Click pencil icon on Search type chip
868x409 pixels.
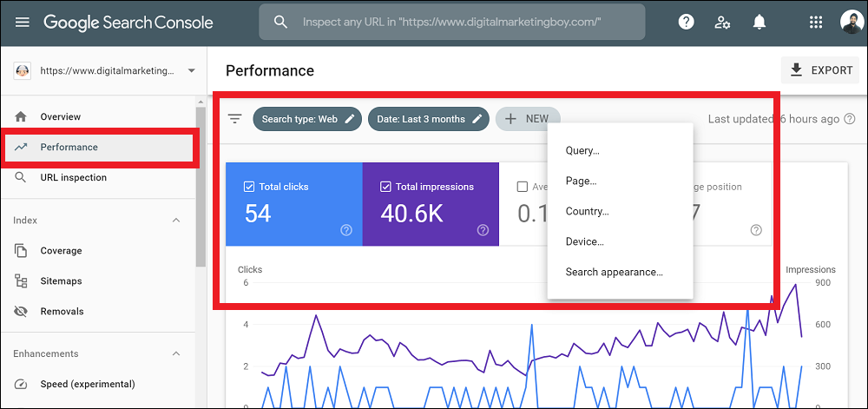coord(349,119)
